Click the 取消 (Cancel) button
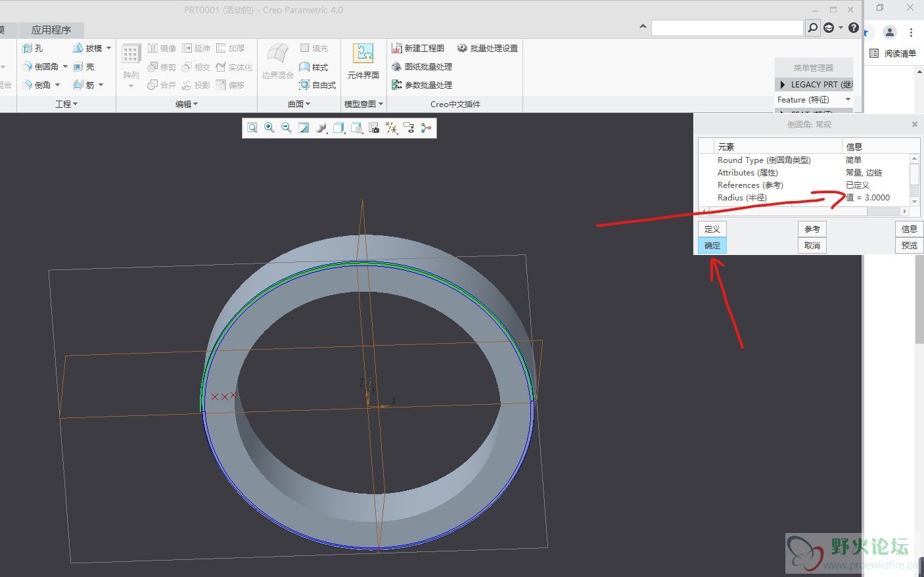Image resolution: width=924 pixels, height=577 pixels. tap(812, 245)
